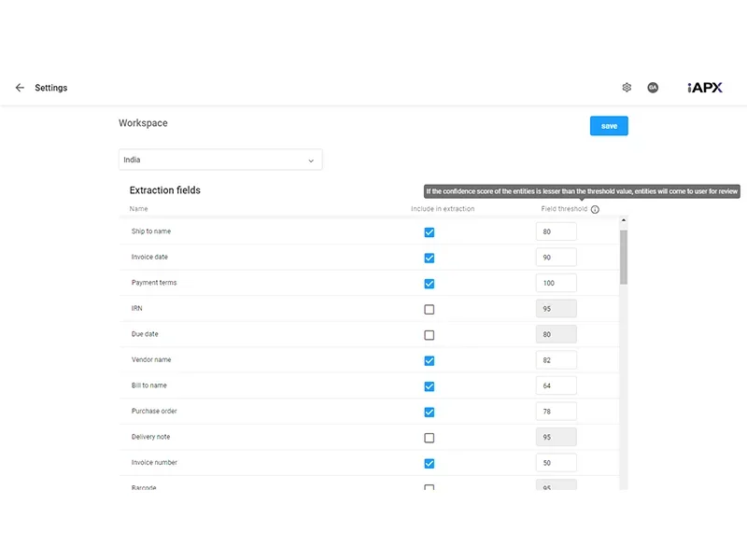Click the Purchase order threshold field
This screenshot has height=560, width=747.
click(556, 412)
